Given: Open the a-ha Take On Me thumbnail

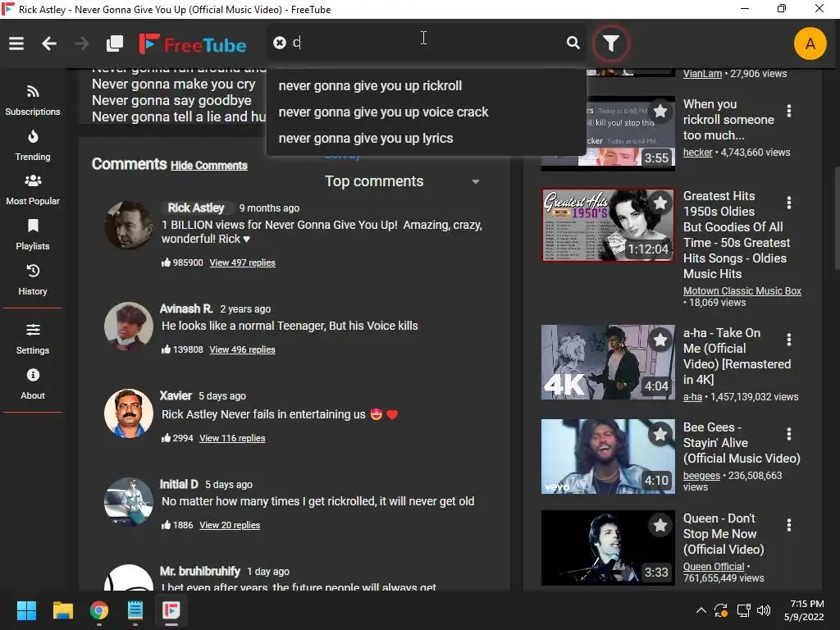Looking at the screenshot, I should coord(608,362).
